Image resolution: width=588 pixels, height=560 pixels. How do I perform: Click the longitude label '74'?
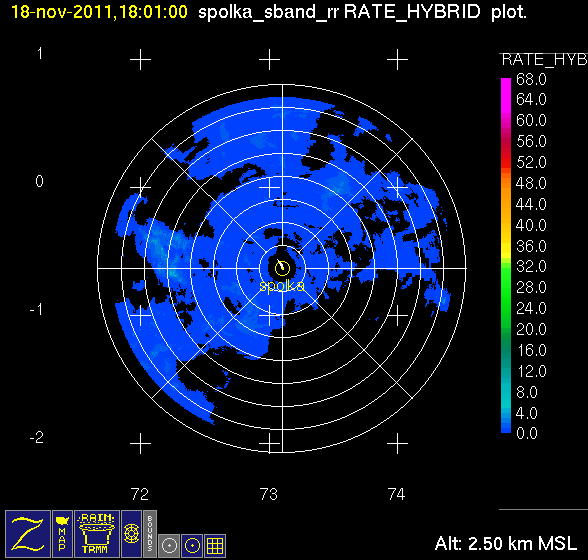pyautogui.click(x=397, y=494)
